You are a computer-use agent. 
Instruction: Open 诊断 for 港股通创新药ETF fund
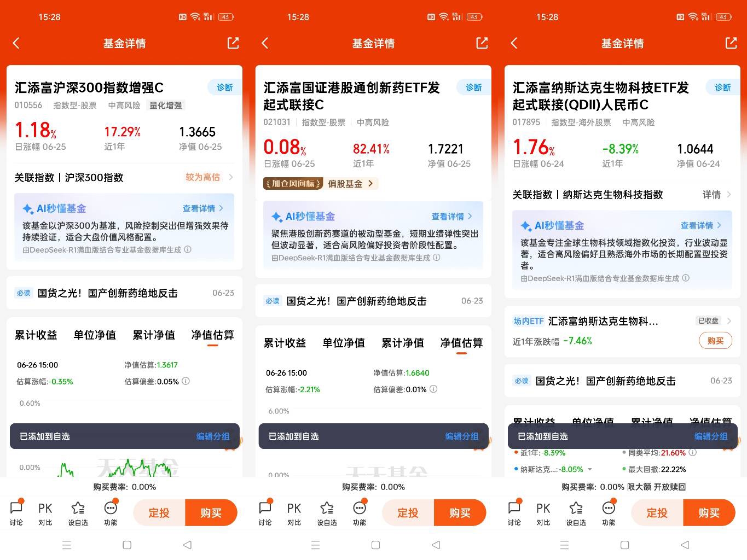pyautogui.click(x=473, y=87)
